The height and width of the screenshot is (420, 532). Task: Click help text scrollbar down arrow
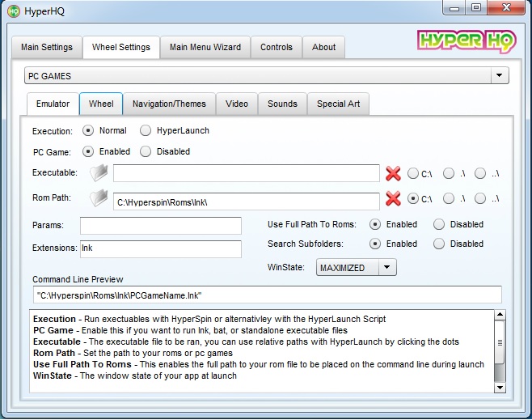click(500, 387)
